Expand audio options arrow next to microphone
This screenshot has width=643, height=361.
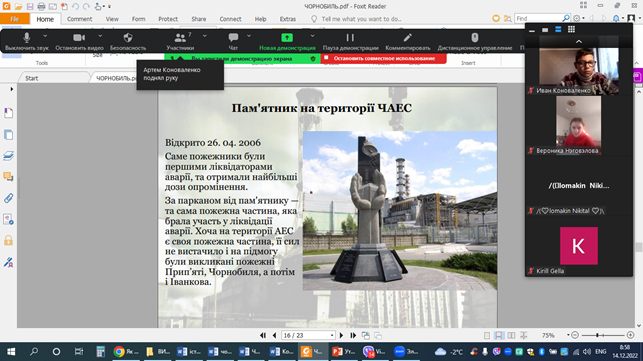tap(45, 36)
